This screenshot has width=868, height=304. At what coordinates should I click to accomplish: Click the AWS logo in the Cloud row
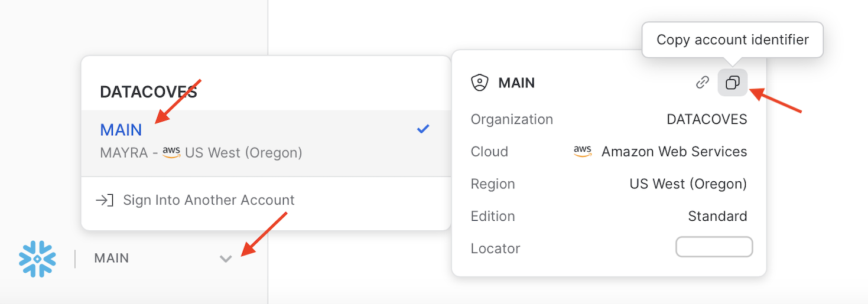coord(583,152)
